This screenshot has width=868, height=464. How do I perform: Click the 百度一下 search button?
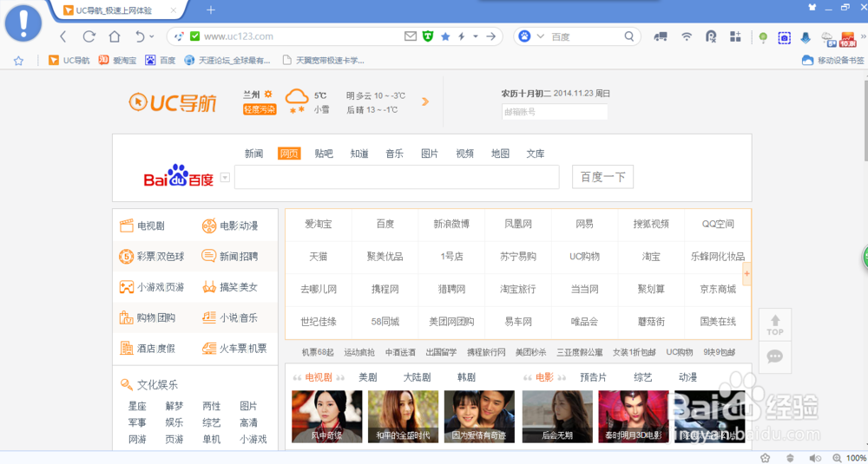click(603, 177)
